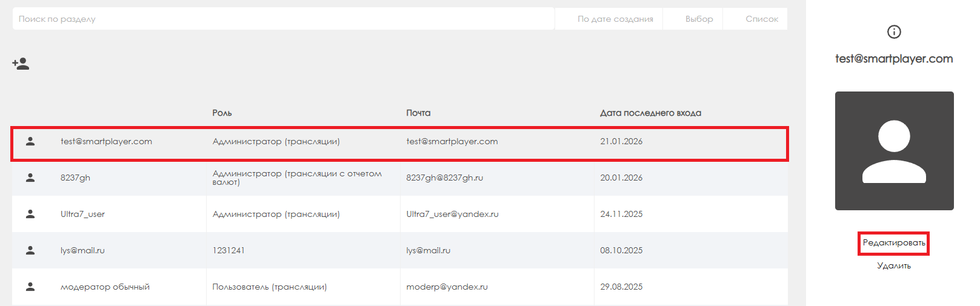
Task: Click person icon in lys@mail.ru row
Action: (x=30, y=250)
